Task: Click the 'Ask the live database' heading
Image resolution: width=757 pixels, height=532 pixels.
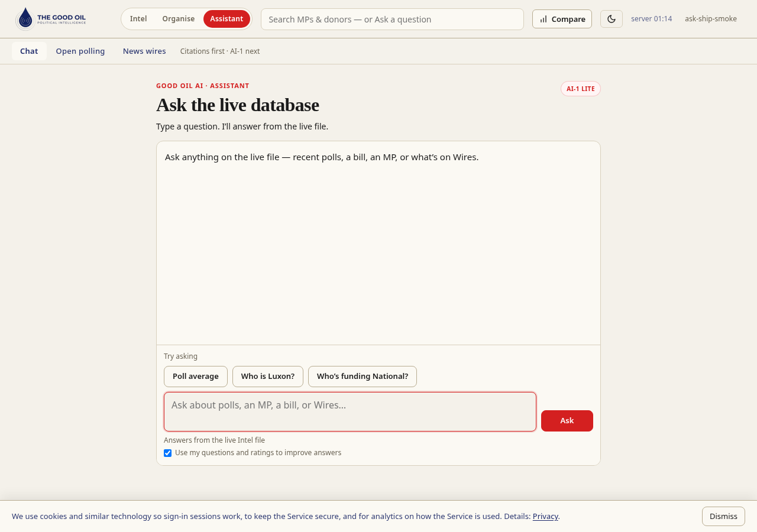Action: (x=238, y=105)
